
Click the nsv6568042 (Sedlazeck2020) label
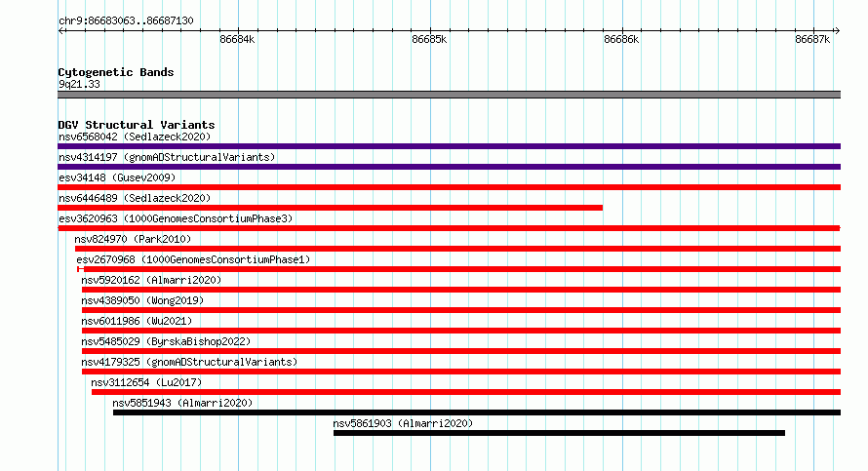point(135,137)
